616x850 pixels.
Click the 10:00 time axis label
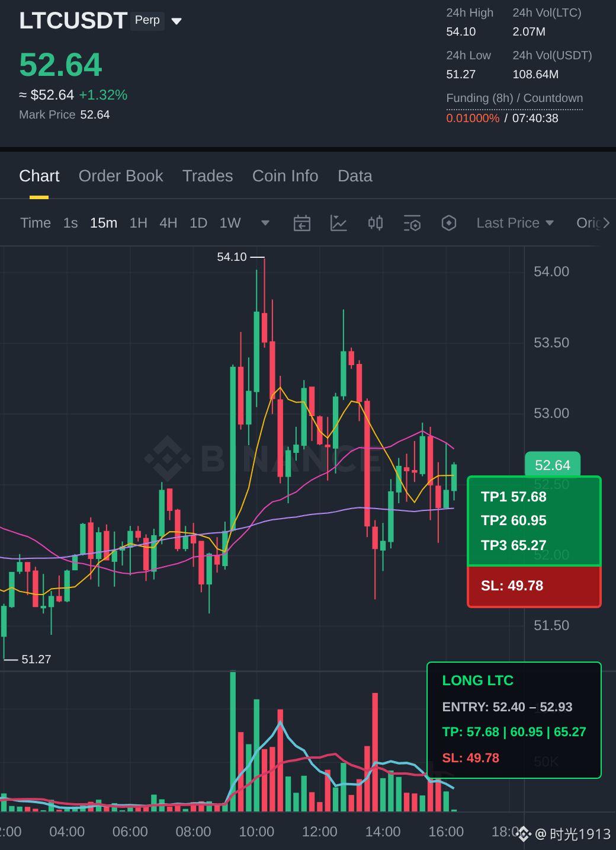[x=256, y=832]
